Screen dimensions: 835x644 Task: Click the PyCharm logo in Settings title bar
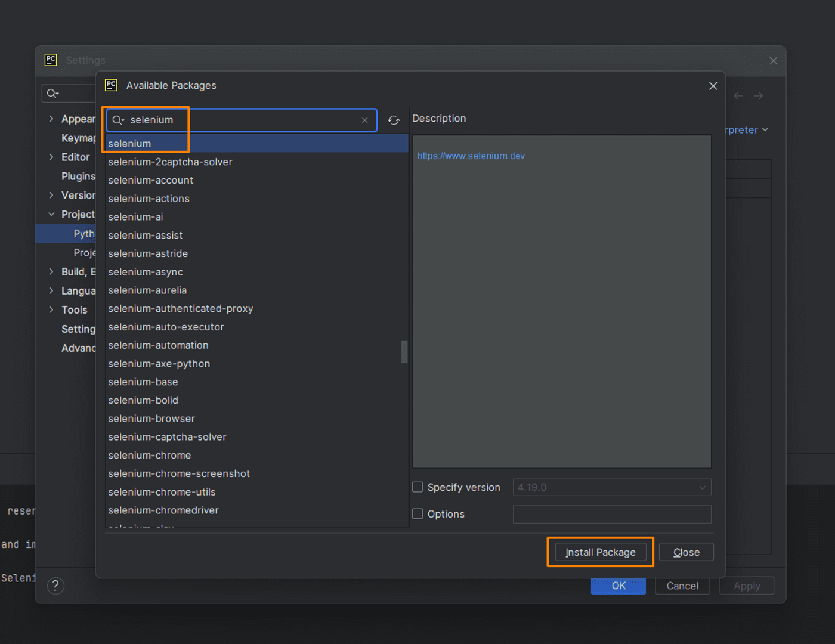[51, 60]
